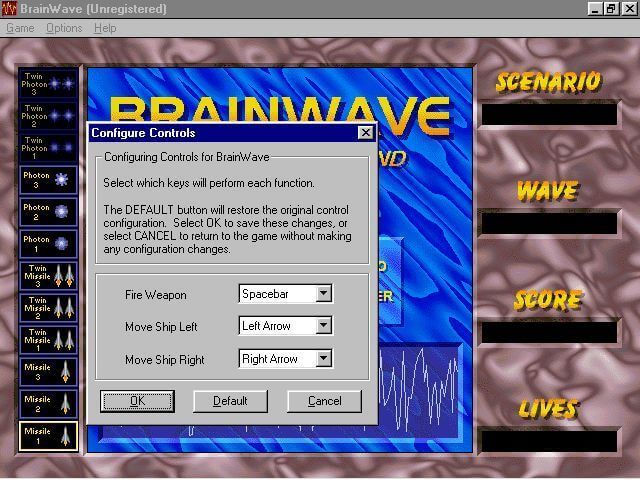This screenshot has width=640, height=480.
Task: Open the Move Ship Left dropdown arrow
Action: tap(323, 326)
